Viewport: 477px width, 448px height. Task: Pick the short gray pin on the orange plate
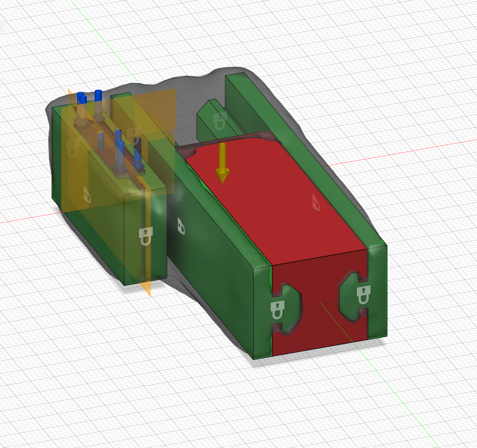point(101,141)
